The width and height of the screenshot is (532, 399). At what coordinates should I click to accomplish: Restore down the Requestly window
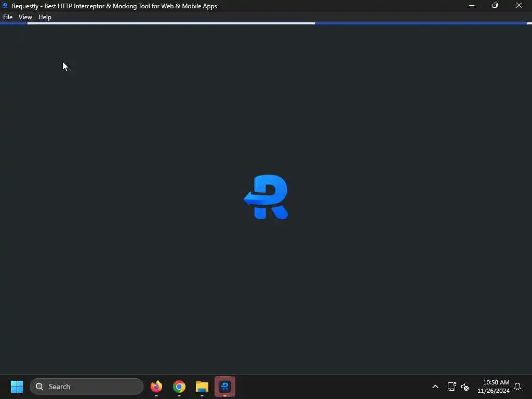[495, 6]
